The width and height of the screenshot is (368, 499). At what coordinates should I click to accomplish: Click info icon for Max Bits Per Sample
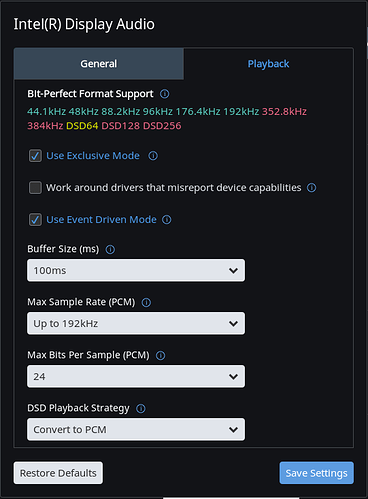pyautogui.click(x=161, y=355)
